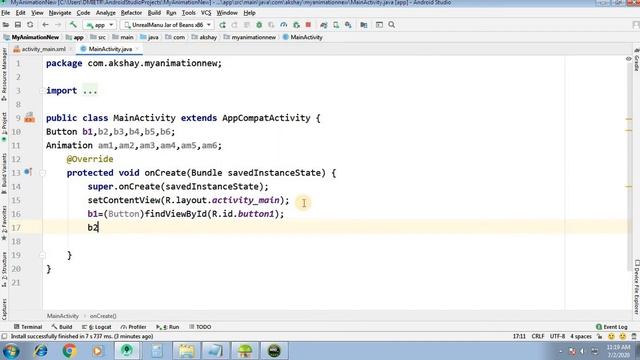Open the Logcat tool window
The height and width of the screenshot is (360, 640).
pos(97,327)
